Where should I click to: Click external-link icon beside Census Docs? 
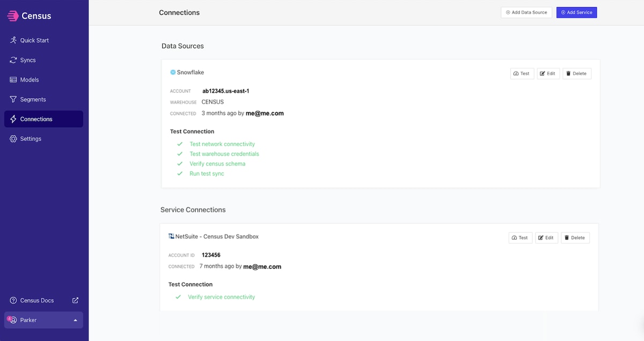[x=75, y=300]
